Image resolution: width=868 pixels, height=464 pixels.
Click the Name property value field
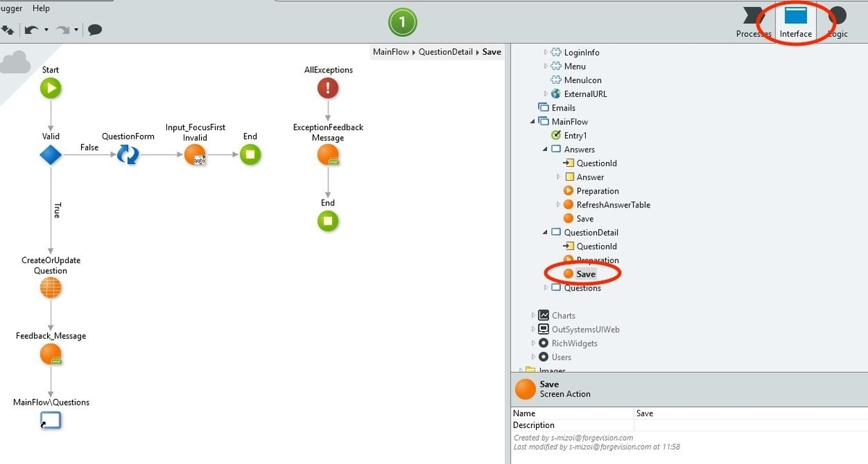click(750, 413)
